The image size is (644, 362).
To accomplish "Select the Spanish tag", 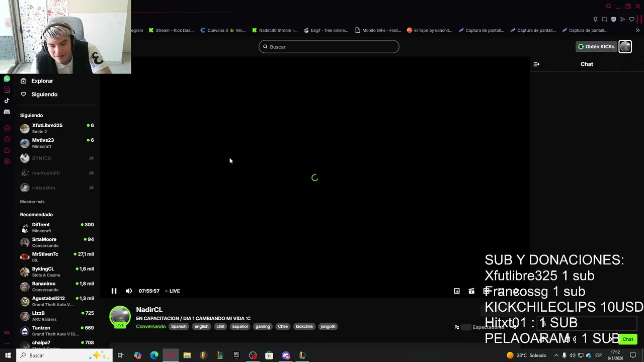I will [179, 326].
